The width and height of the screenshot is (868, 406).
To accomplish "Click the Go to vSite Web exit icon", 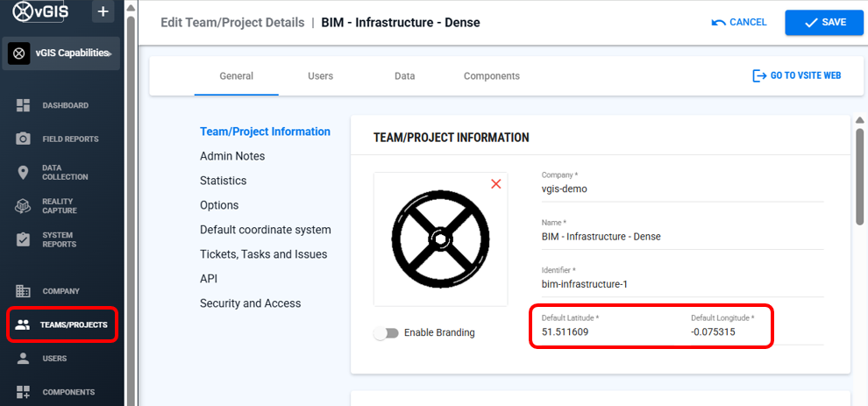I will pos(759,75).
